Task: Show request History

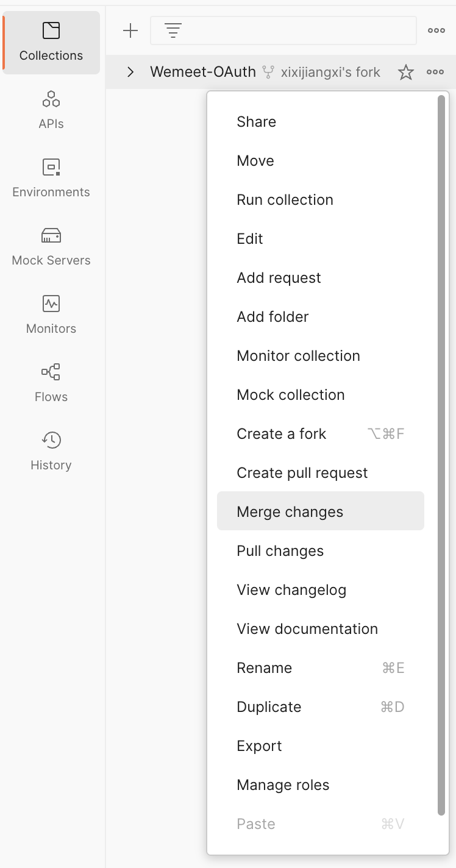Action: click(x=51, y=452)
